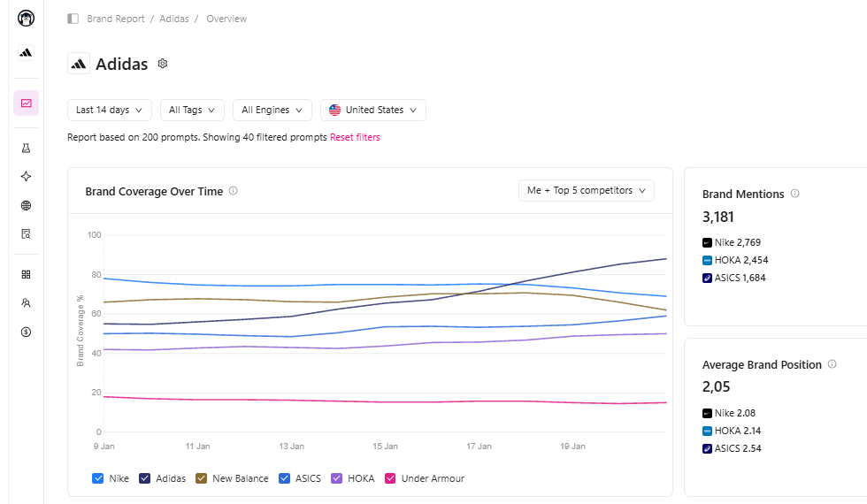Click the 3,181 brand mentions value
This screenshot has height=504, width=867.
(718, 218)
